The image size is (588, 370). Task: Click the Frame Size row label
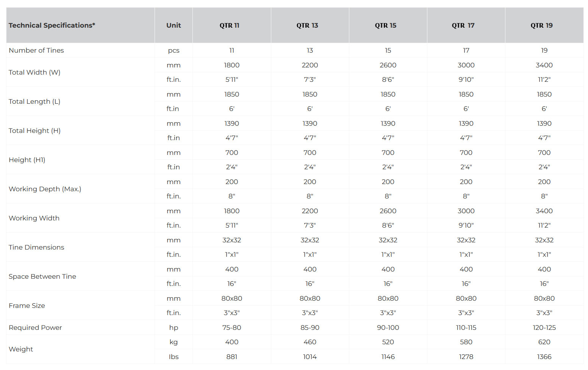click(x=27, y=306)
